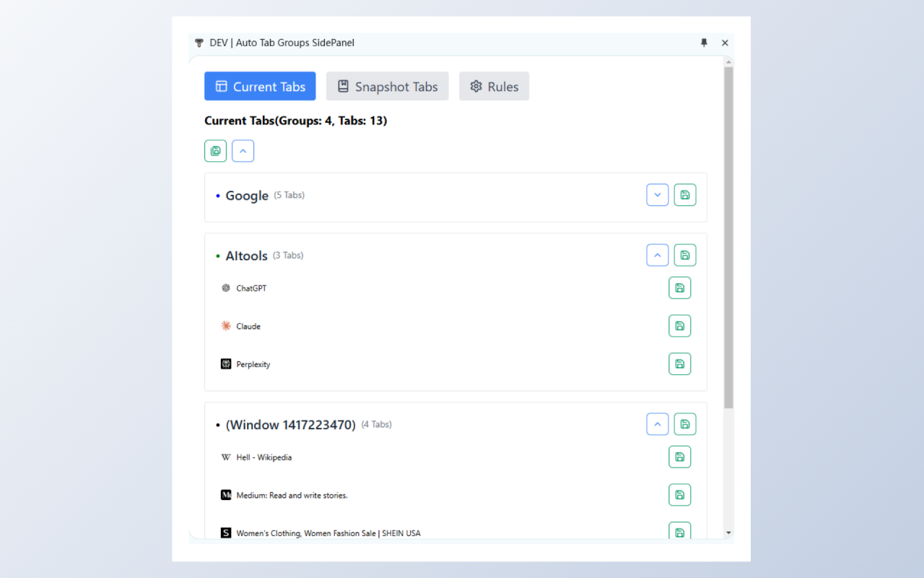This screenshot has width=924, height=578.
Task: Save the ChatGPT tab
Action: tap(679, 288)
